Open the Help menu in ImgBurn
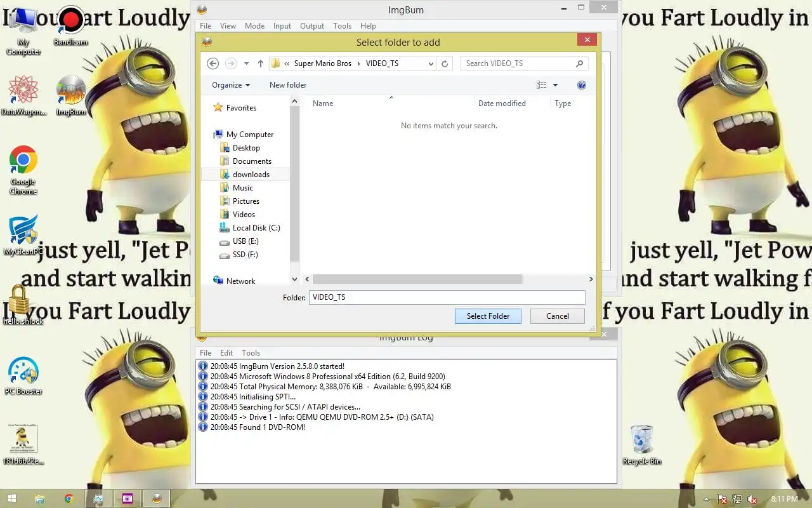Image resolution: width=812 pixels, height=508 pixels. [x=368, y=26]
